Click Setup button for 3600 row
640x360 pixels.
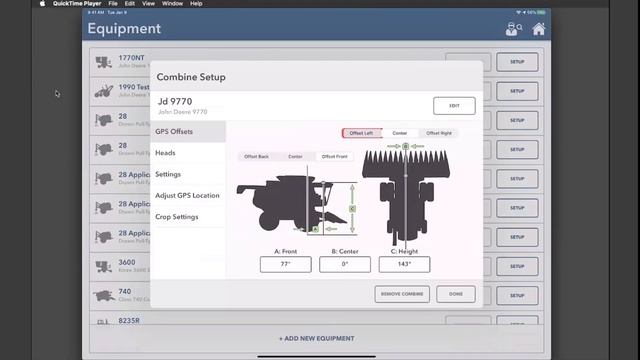[517, 267]
